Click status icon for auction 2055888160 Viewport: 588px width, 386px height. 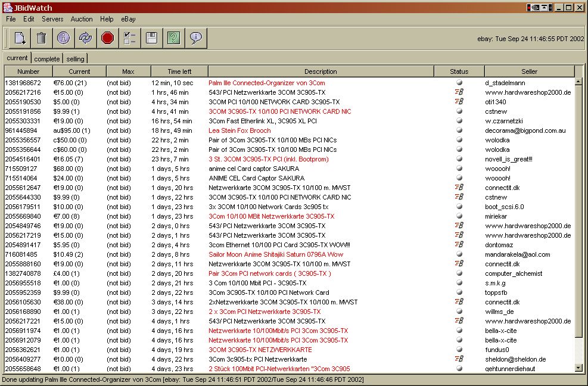(459, 263)
